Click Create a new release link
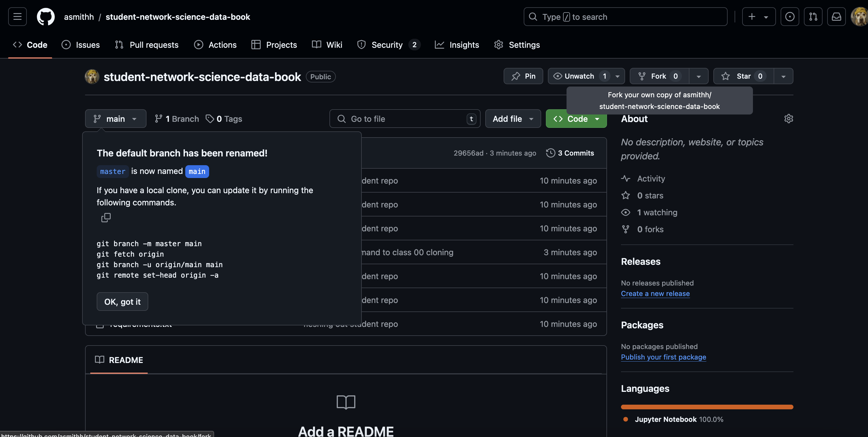Screen dimensions: 868x437 tap(655, 293)
